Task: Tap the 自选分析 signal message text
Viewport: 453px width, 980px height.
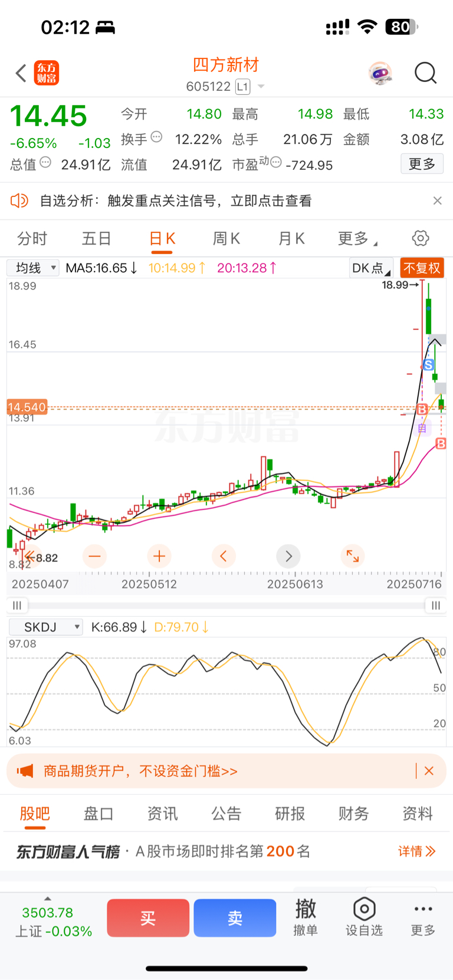Action: click(176, 200)
